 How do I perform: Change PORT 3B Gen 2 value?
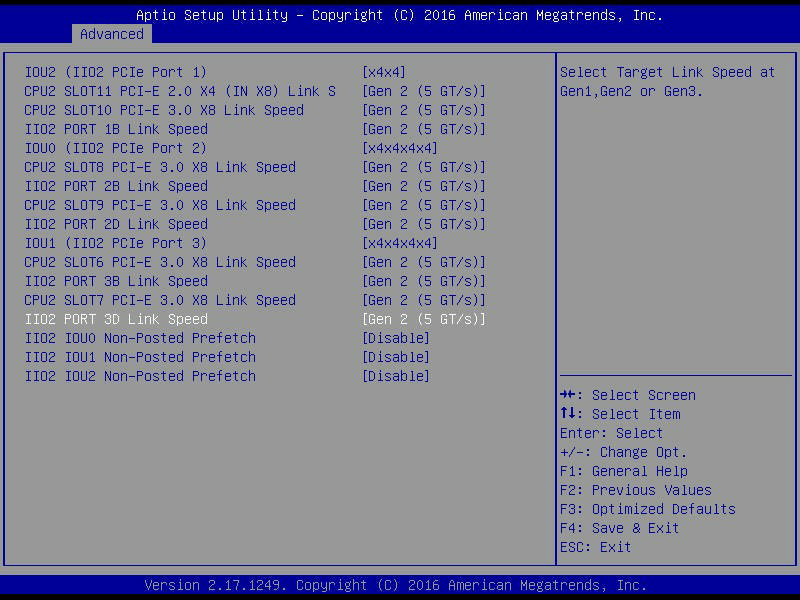pyautogui.click(x=423, y=281)
